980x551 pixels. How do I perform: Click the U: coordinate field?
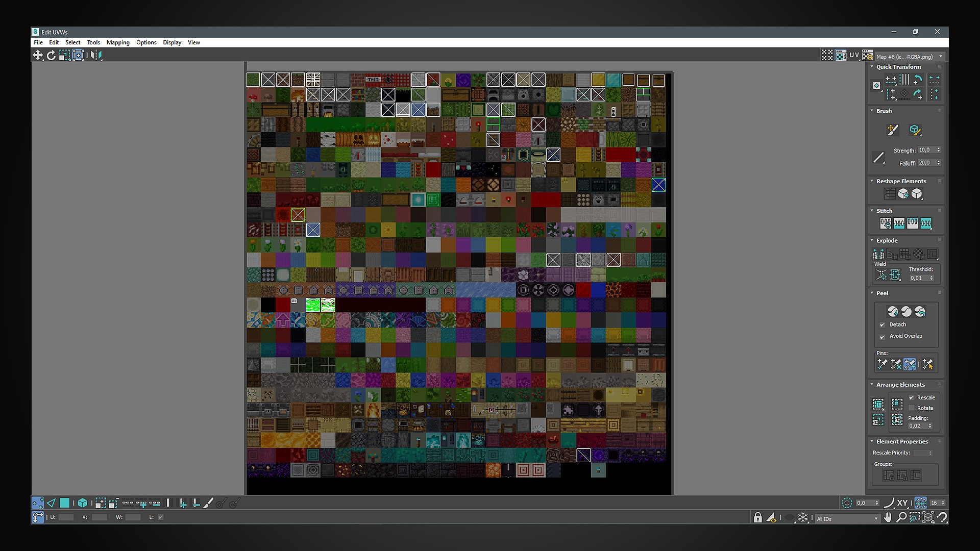click(x=66, y=517)
